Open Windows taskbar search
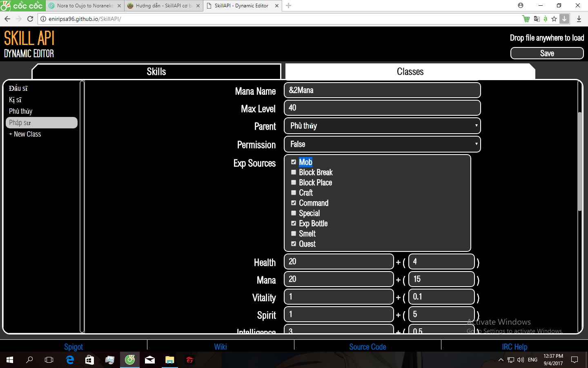Viewport: 588px width, 368px height. 29,360
